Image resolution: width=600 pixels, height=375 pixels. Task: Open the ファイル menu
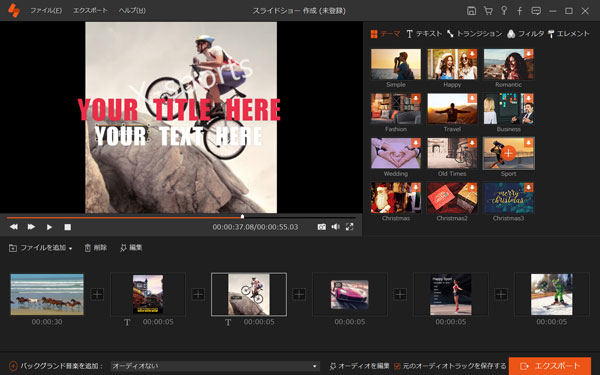[x=46, y=10]
